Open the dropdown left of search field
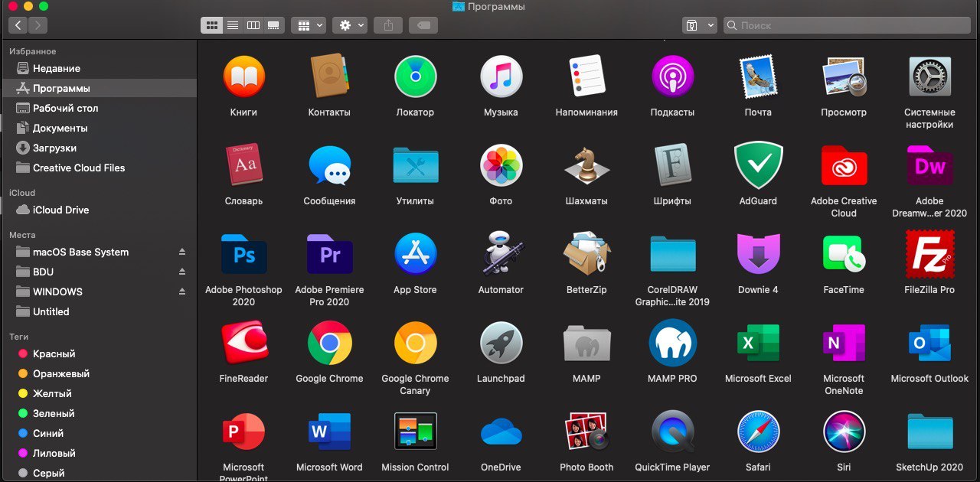 tap(700, 25)
